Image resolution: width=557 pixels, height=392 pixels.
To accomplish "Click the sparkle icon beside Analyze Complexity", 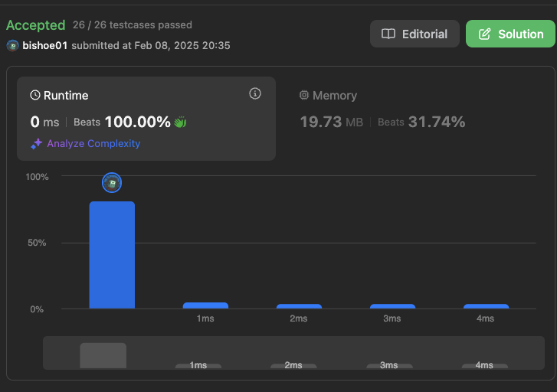I will [36, 144].
